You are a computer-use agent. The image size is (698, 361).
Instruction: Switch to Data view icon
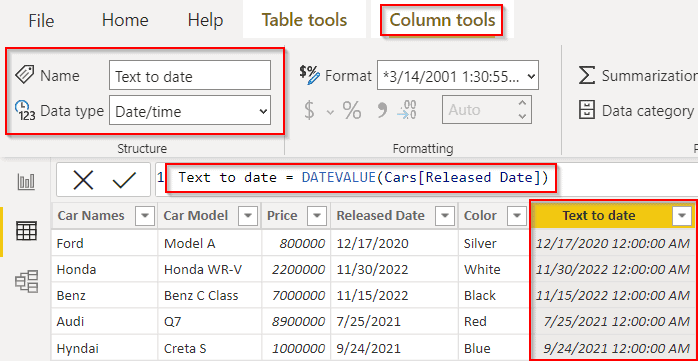pos(26,231)
